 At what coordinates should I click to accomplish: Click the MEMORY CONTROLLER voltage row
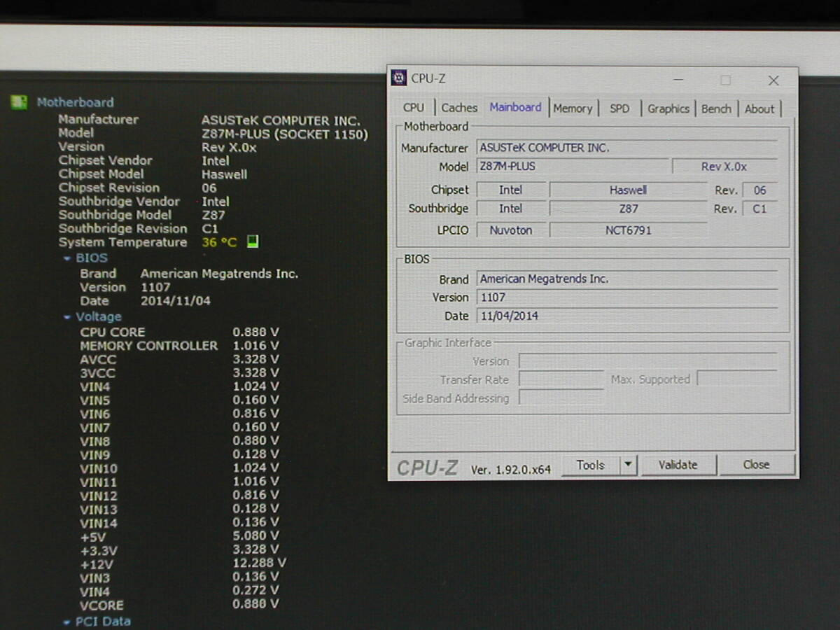pos(179,346)
